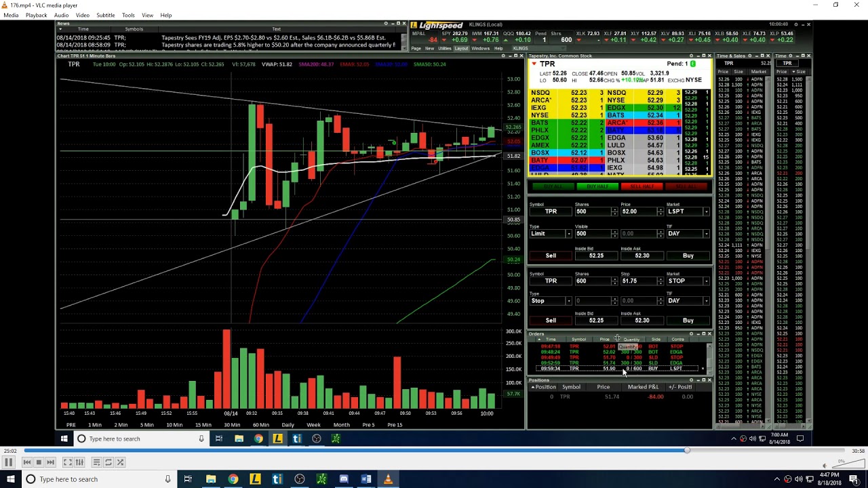The height and width of the screenshot is (488, 868).
Task: Click the Price 52.00 stepper
Action: 660,211
